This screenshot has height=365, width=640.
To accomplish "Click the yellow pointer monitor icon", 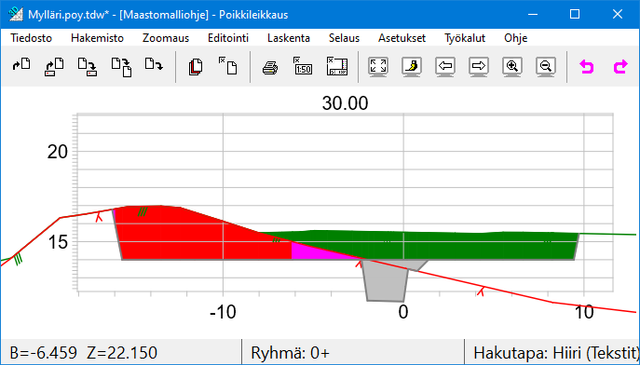I will pyautogui.click(x=411, y=67).
